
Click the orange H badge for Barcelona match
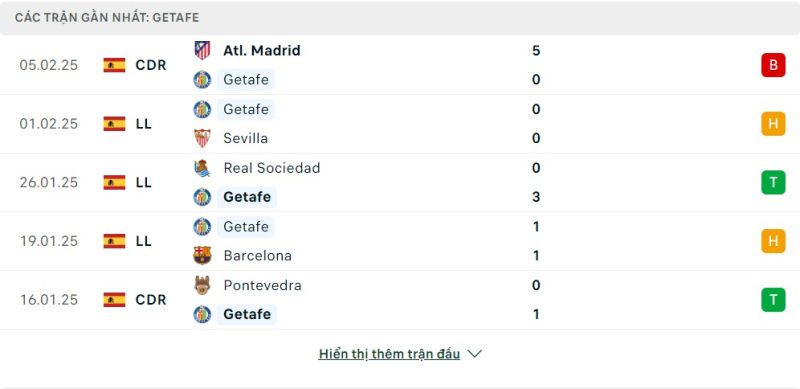pos(773,241)
